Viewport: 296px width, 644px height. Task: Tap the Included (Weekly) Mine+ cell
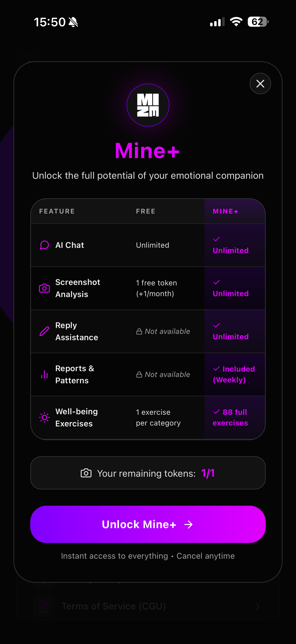(x=235, y=375)
